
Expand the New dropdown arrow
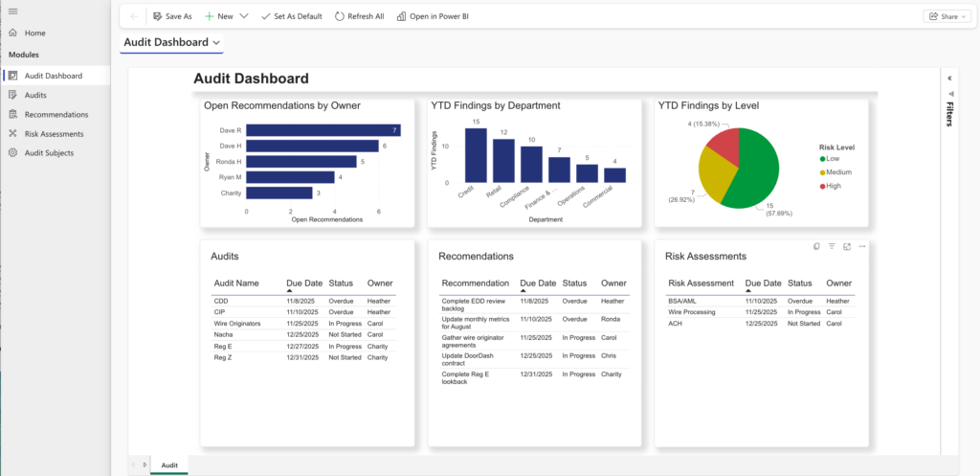click(244, 16)
